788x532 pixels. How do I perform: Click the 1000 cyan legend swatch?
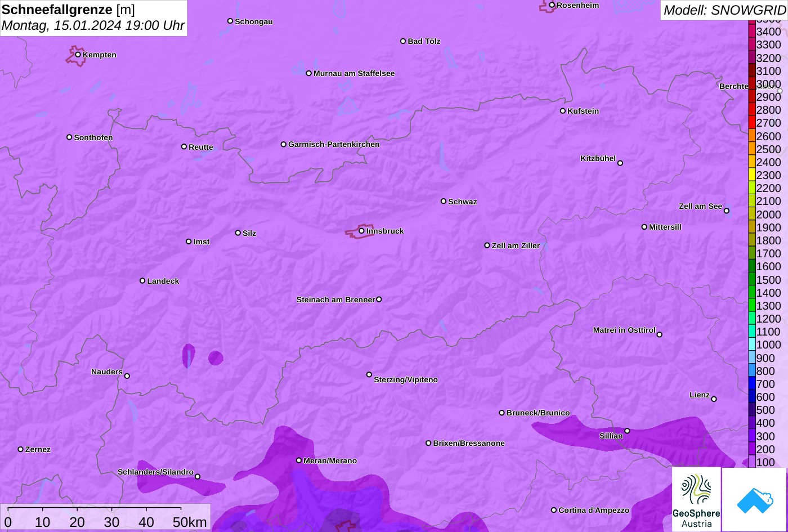(x=752, y=345)
